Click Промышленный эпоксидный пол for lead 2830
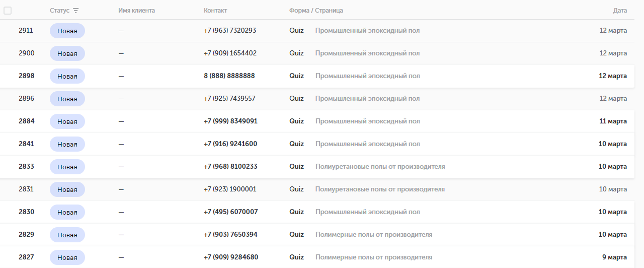644x268 pixels. click(367, 212)
